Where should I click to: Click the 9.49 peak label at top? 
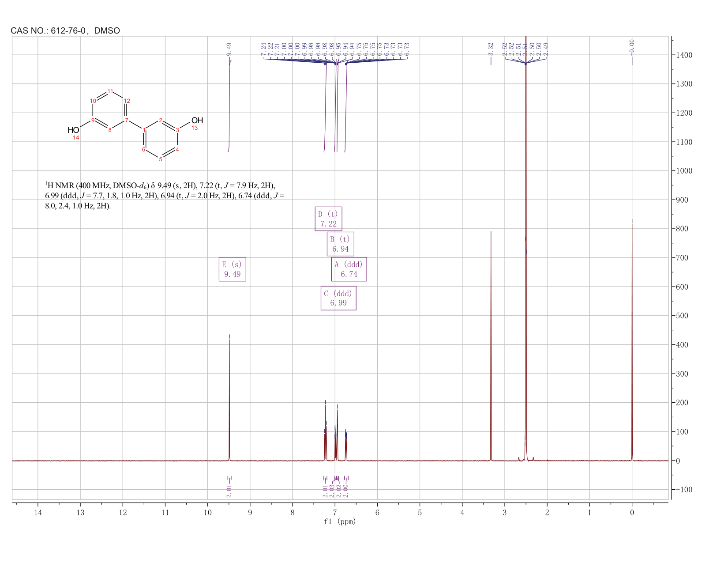point(229,49)
